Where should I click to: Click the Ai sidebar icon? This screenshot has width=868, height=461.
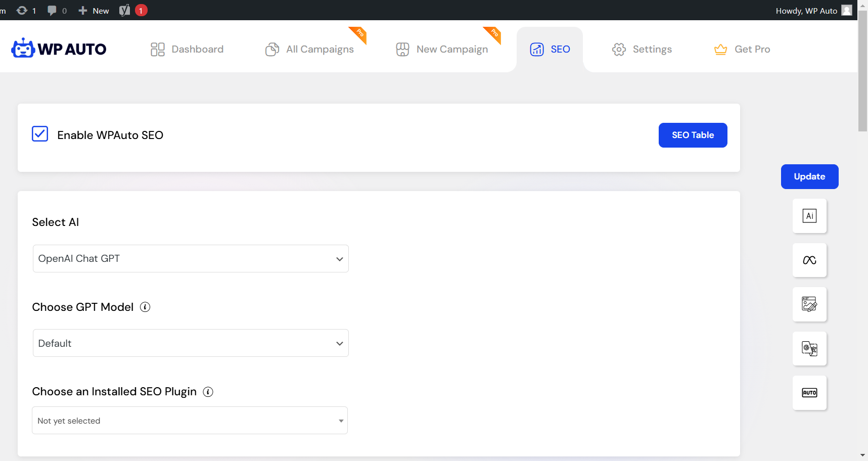coord(809,216)
